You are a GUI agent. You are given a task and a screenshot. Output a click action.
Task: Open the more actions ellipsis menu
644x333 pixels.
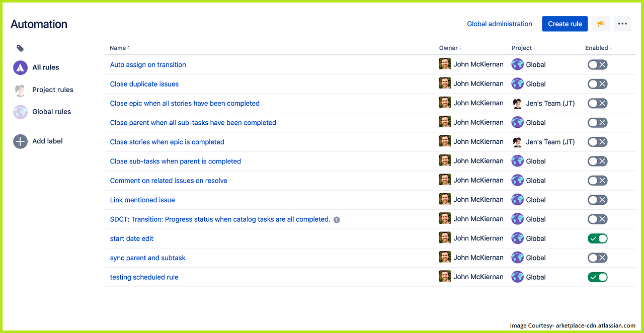(622, 24)
